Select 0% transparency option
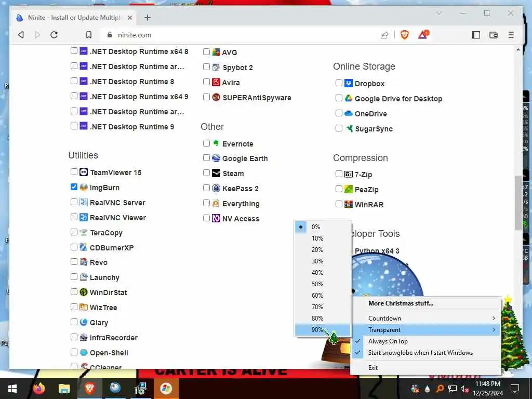532x399 pixels. click(x=322, y=227)
